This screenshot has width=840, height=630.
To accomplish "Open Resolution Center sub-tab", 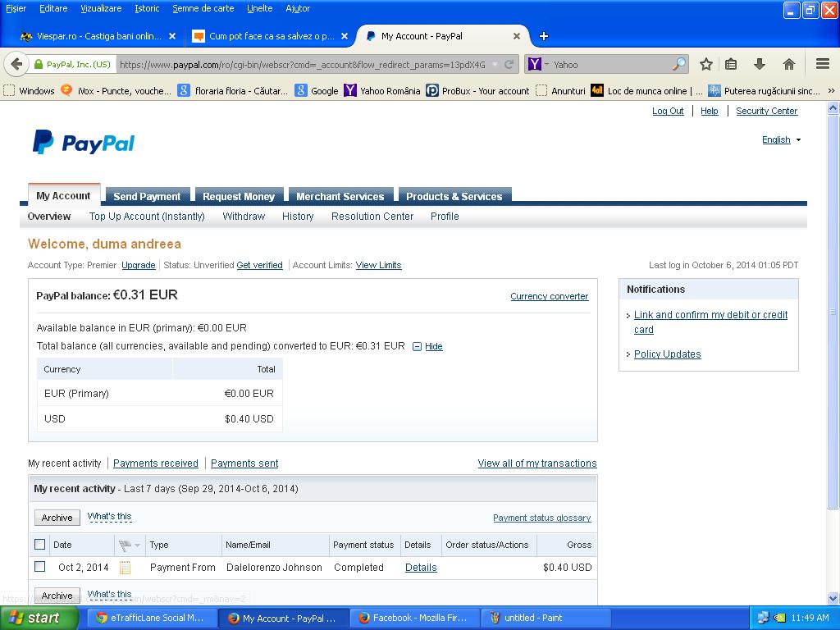I will click(372, 217).
